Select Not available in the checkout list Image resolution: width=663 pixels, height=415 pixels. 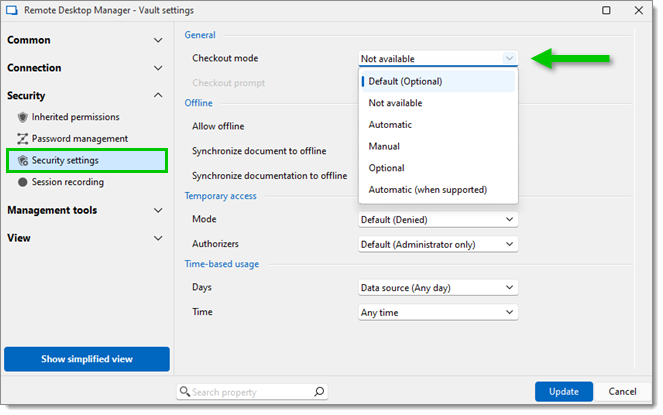(438, 103)
